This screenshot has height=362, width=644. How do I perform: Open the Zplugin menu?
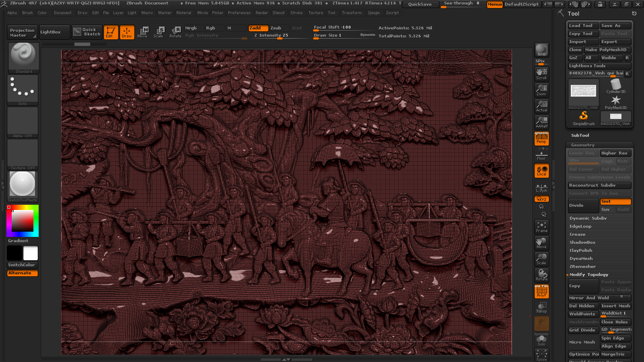click(x=374, y=12)
